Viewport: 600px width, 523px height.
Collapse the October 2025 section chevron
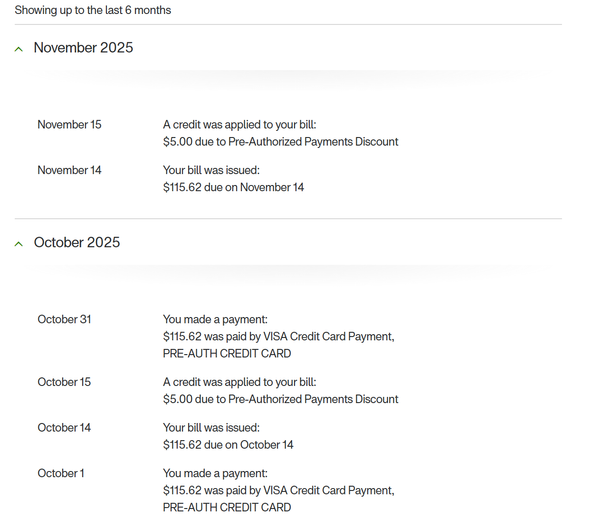pos(19,244)
